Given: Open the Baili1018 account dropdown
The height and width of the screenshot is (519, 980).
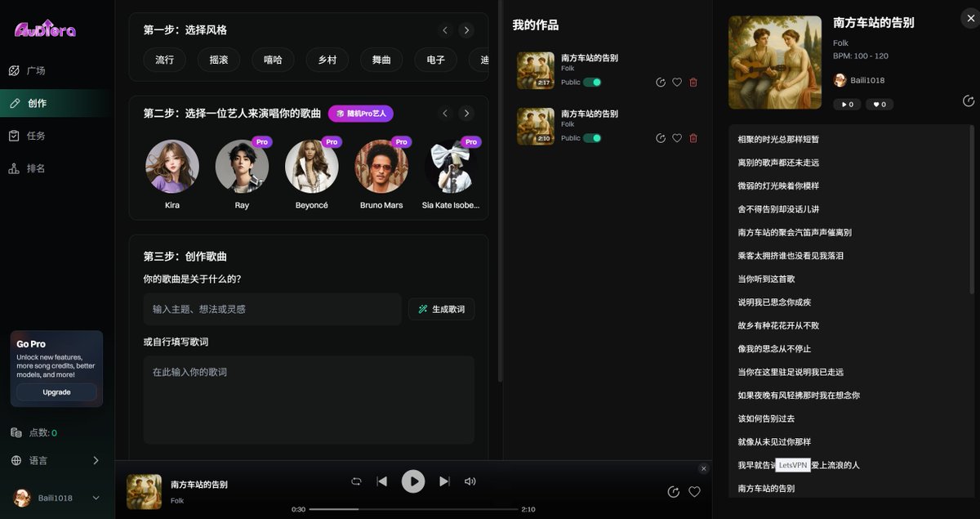Looking at the screenshot, I should pyautogui.click(x=56, y=498).
